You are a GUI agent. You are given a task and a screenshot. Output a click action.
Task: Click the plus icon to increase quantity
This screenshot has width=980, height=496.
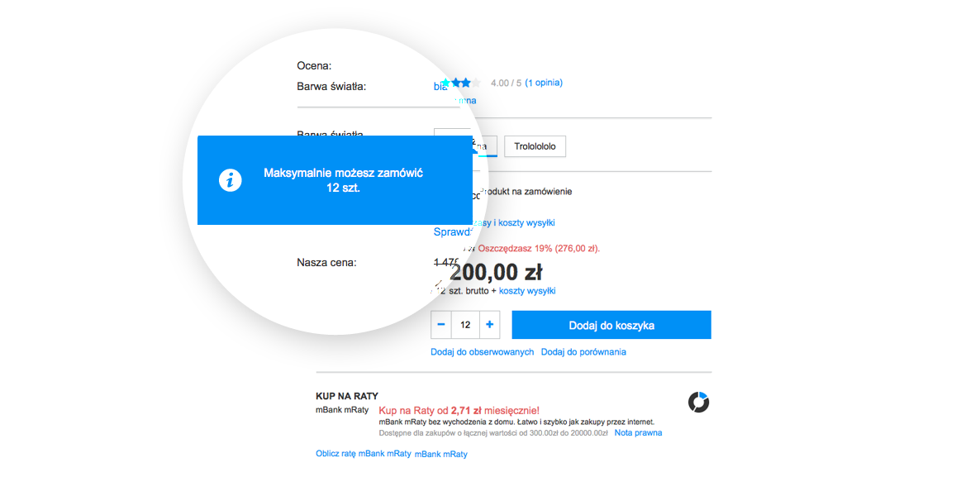tap(489, 325)
